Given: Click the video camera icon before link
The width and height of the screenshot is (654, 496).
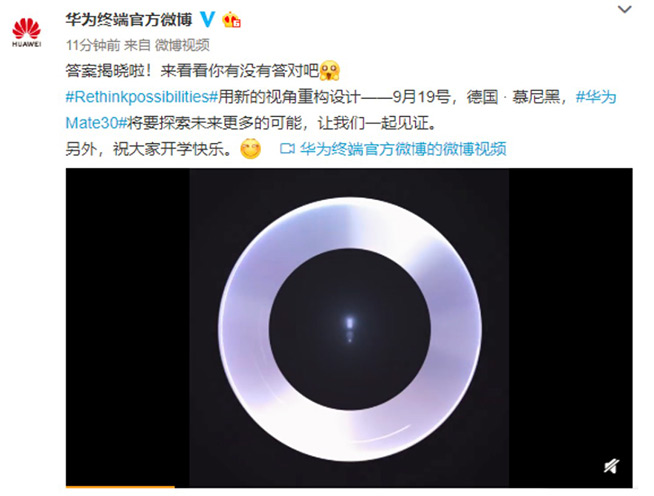Looking at the screenshot, I should tap(287, 149).
